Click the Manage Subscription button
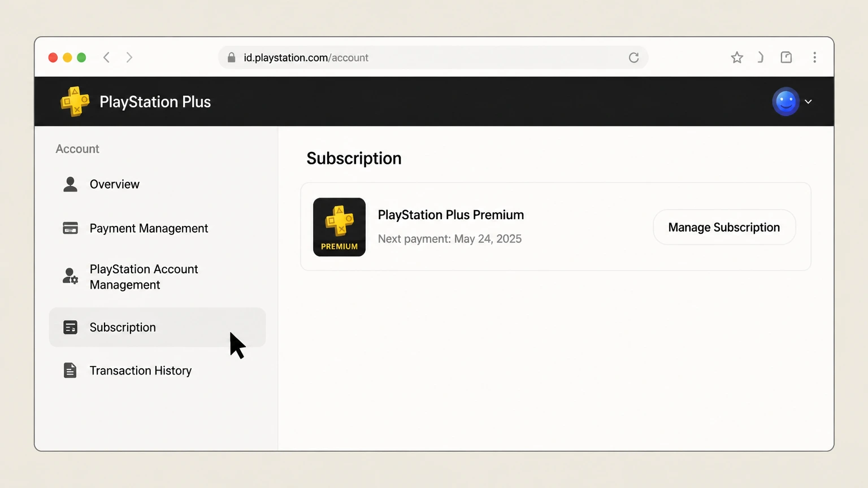 coord(724,227)
